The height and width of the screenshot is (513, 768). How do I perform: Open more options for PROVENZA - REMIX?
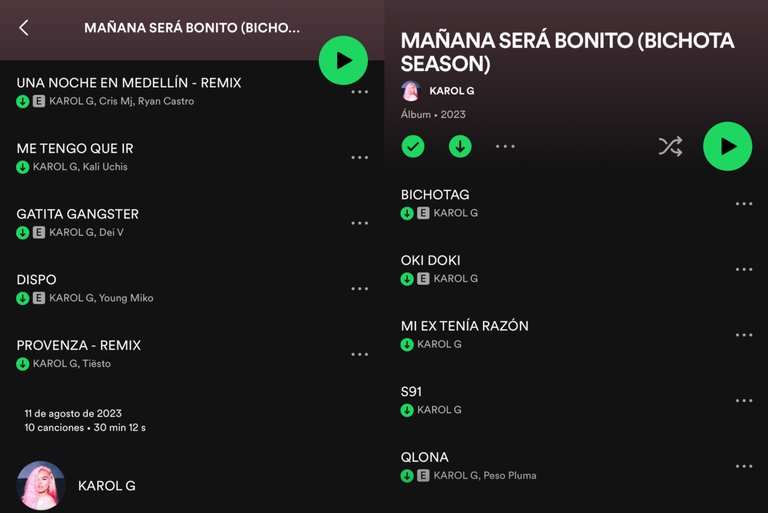pyautogui.click(x=360, y=354)
